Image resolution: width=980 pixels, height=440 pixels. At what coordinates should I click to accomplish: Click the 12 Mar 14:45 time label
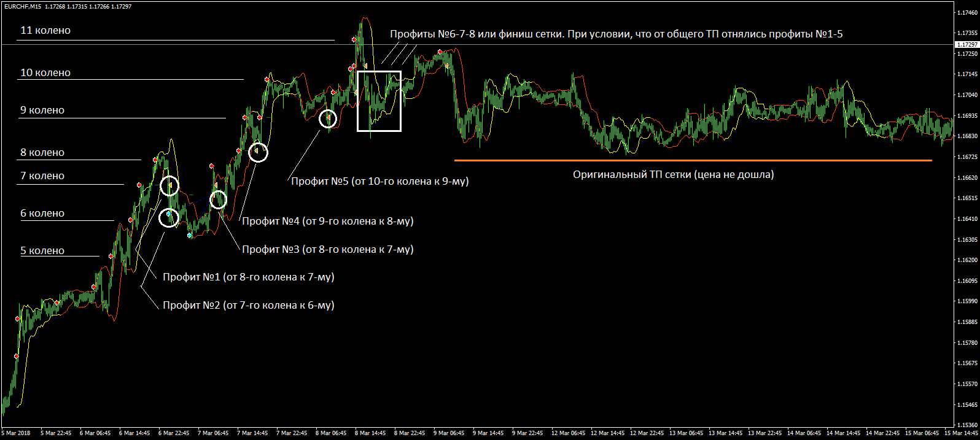pyautogui.click(x=607, y=433)
